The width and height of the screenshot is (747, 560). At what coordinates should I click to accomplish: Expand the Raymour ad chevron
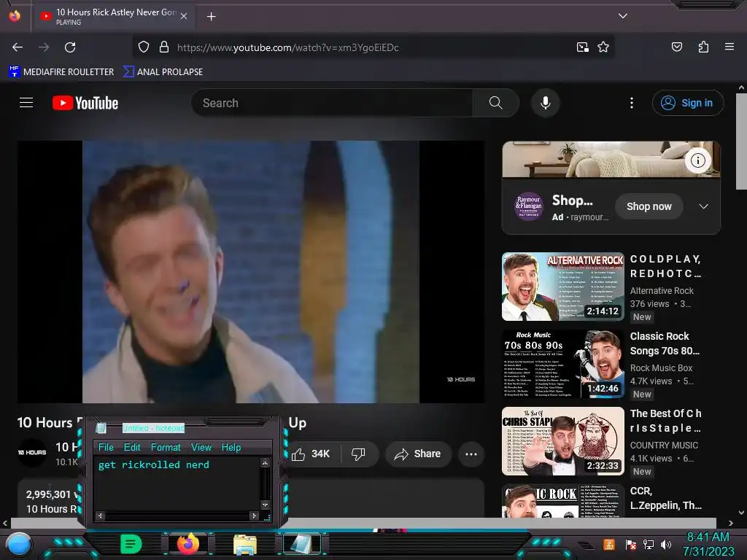click(703, 206)
